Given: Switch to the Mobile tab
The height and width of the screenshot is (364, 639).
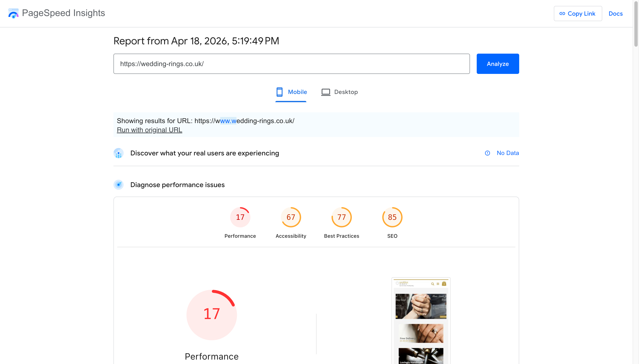Looking at the screenshot, I should click(291, 92).
